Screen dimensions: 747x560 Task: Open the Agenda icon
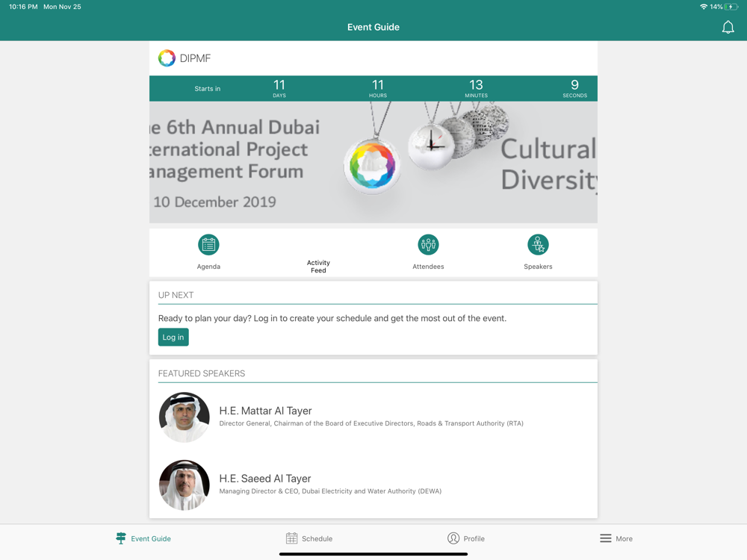point(208,245)
